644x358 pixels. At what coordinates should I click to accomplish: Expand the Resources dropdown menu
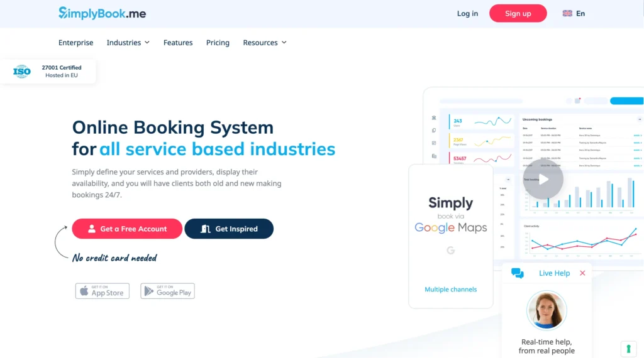[265, 43]
